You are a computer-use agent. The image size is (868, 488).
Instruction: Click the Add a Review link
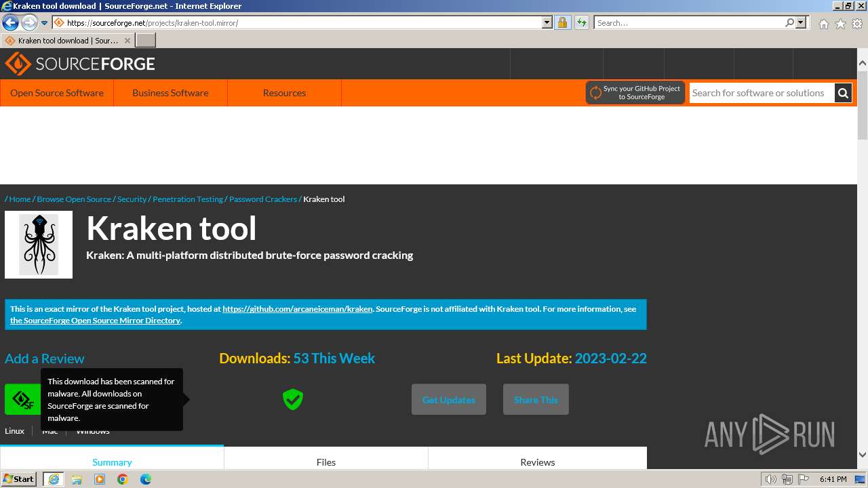(x=45, y=359)
